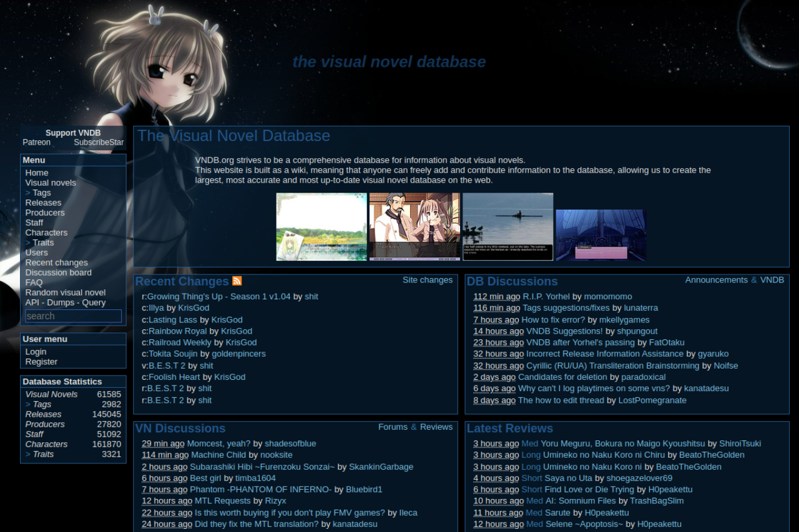Screen dimensions: 799x532
Task: Open Tags in the sidebar menu
Action: pos(42,193)
